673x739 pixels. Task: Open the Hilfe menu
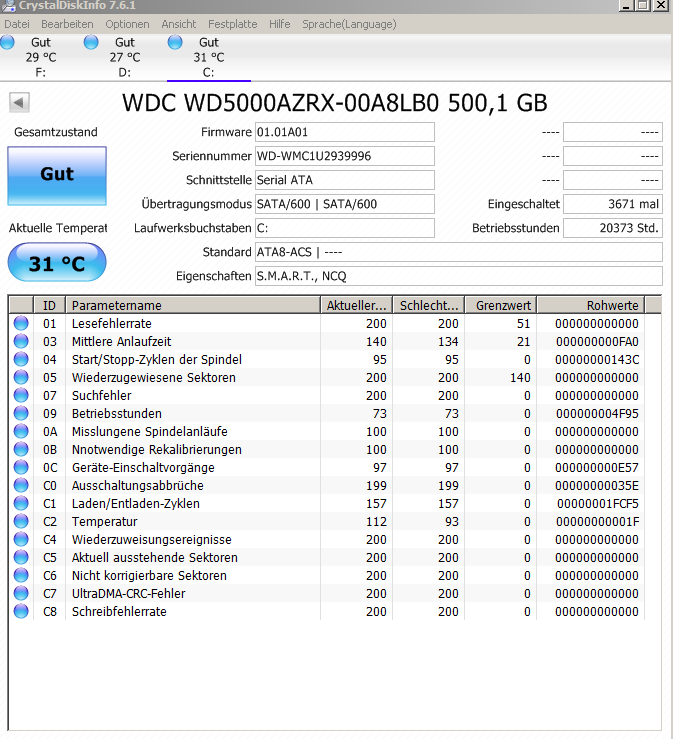click(279, 24)
